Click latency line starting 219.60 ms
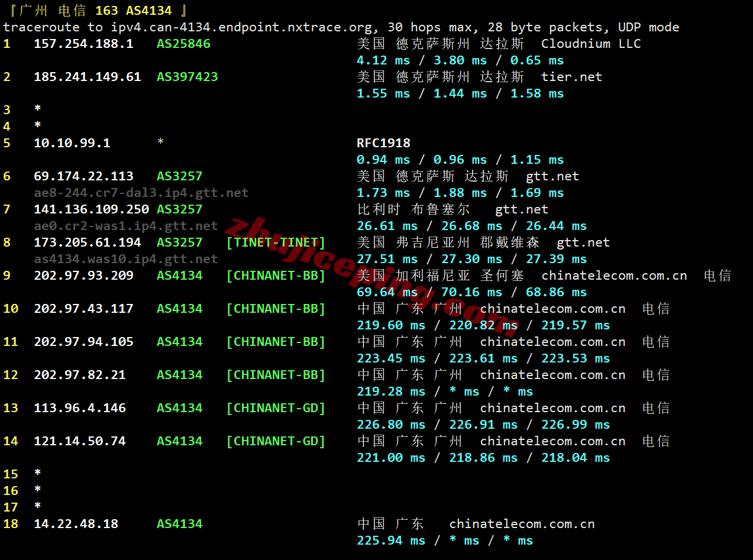The height and width of the screenshot is (560, 753). [483, 325]
